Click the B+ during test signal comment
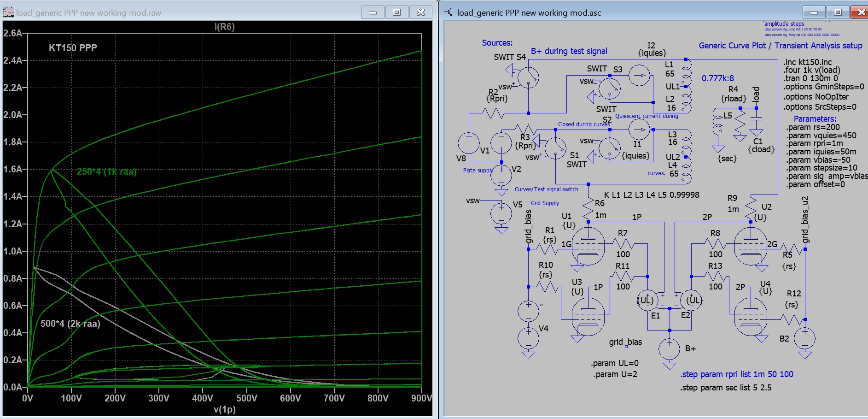This screenshot has height=419, width=868. pos(569,51)
